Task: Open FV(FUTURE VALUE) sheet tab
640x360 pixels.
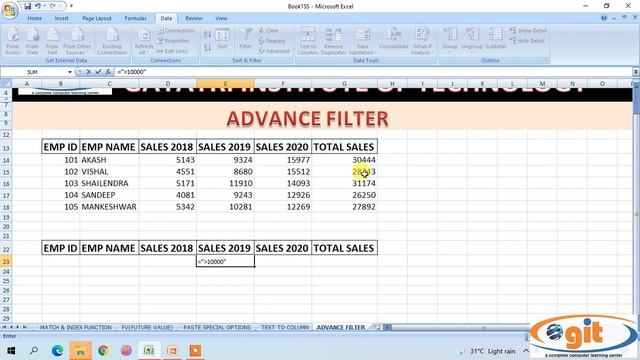Action: click(x=147, y=327)
